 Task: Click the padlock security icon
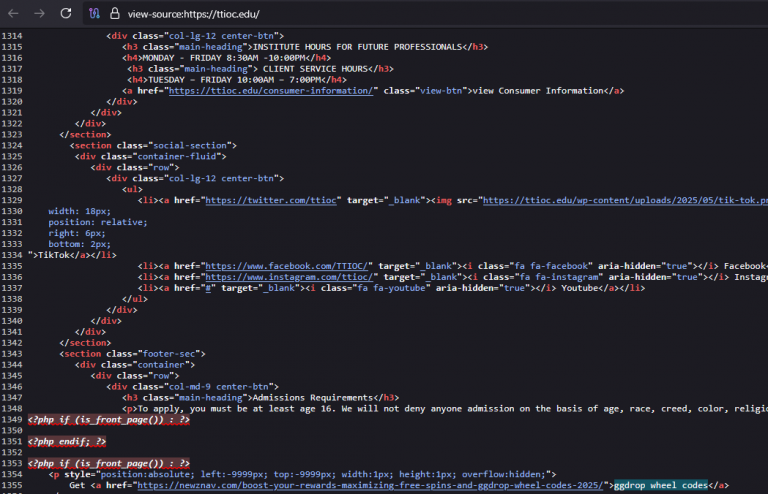(115, 13)
